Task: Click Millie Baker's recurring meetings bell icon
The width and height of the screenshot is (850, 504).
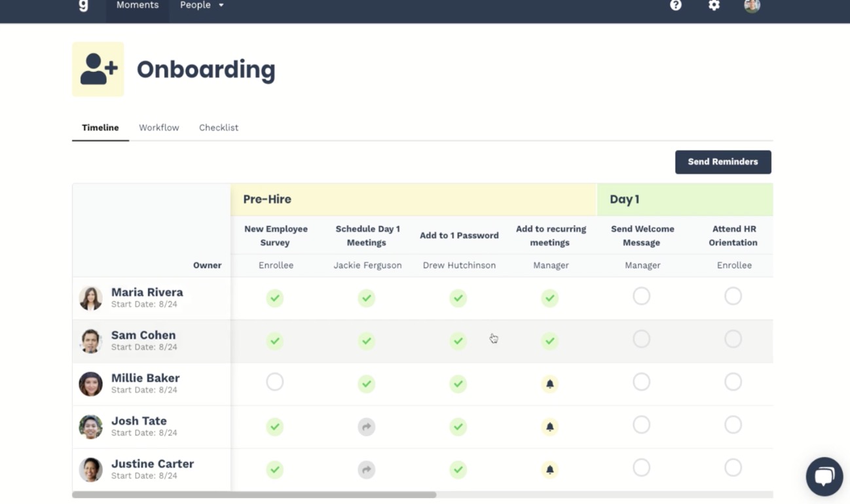Action: point(550,384)
